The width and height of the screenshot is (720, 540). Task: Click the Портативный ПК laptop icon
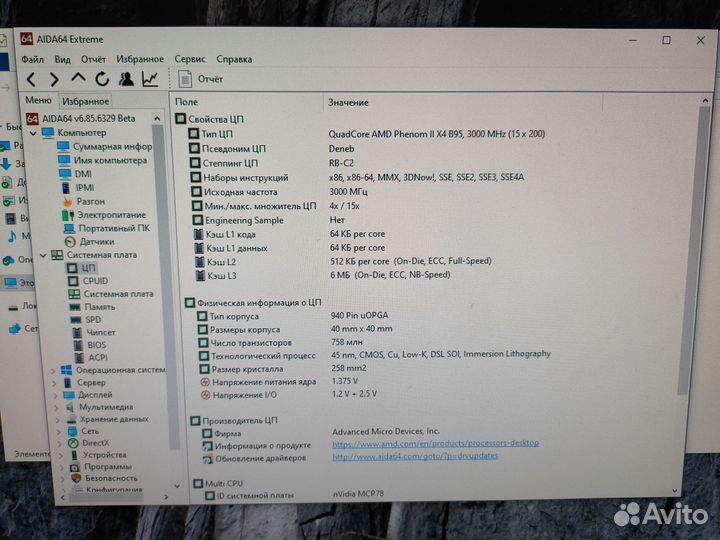[69, 228]
